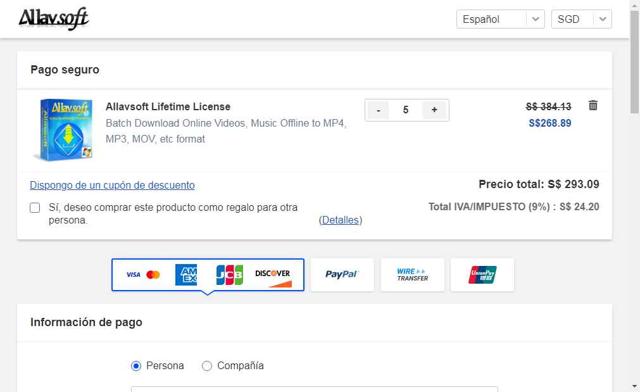Select the Persona radio button
The height and width of the screenshot is (392, 640).
pos(136,366)
